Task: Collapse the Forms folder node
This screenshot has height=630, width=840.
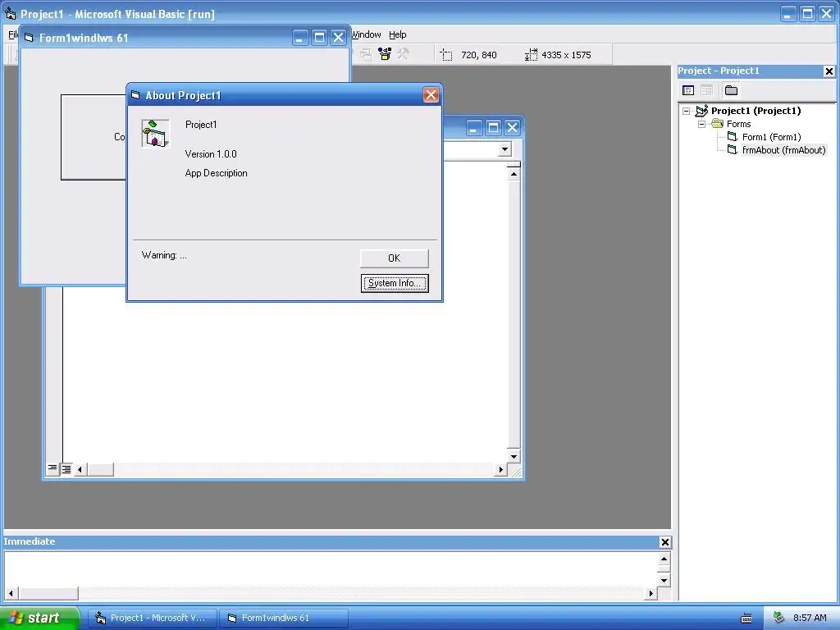Action: (x=702, y=124)
